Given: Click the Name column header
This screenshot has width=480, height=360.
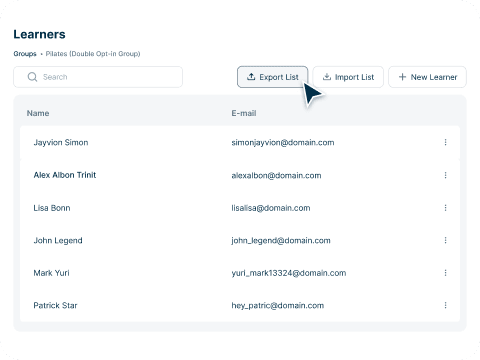Looking at the screenshot, I should tap(38, 113).
